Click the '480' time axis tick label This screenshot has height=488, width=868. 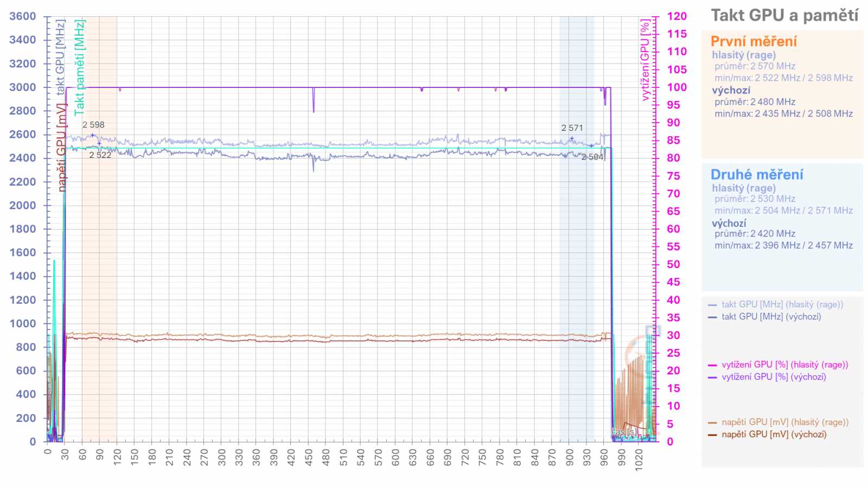(326, 457)
